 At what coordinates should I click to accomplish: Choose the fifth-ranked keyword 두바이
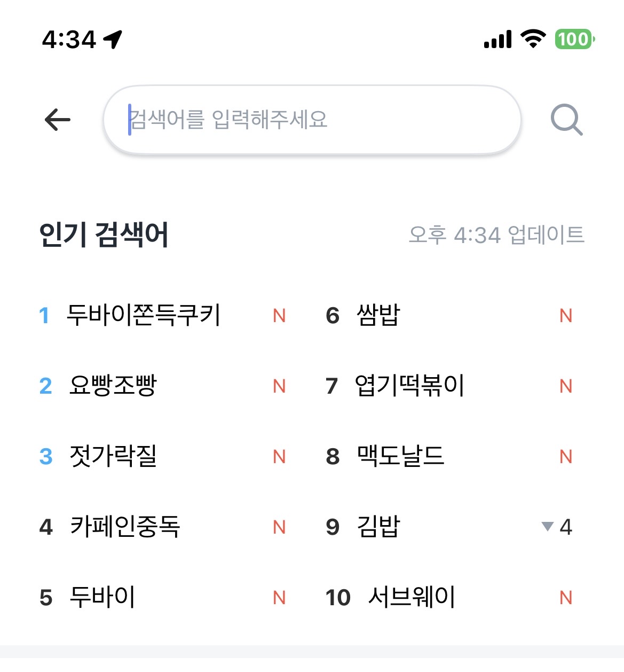102,597
